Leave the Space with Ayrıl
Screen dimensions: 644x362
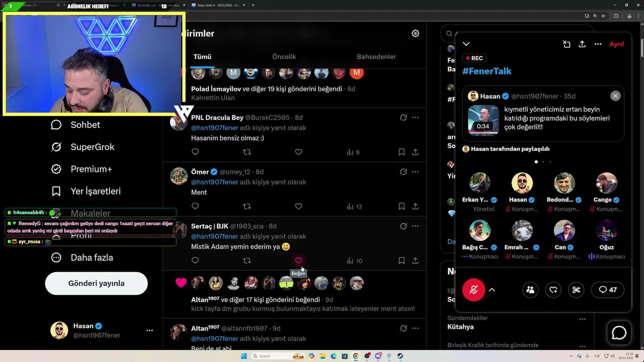tap(616, 44)
